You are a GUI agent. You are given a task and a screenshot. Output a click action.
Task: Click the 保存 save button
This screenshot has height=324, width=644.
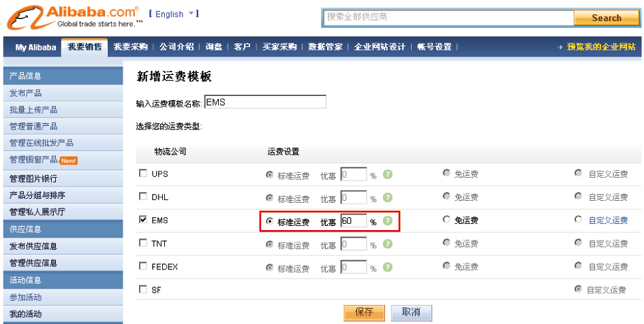tap(364, 312)
